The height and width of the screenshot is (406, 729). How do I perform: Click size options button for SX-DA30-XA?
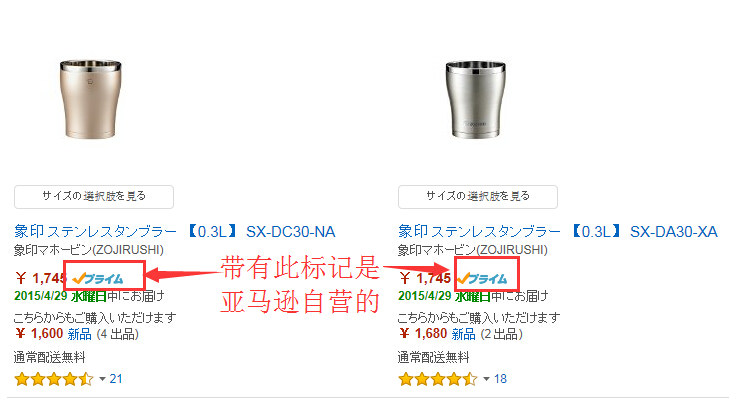tap(478, 197)
